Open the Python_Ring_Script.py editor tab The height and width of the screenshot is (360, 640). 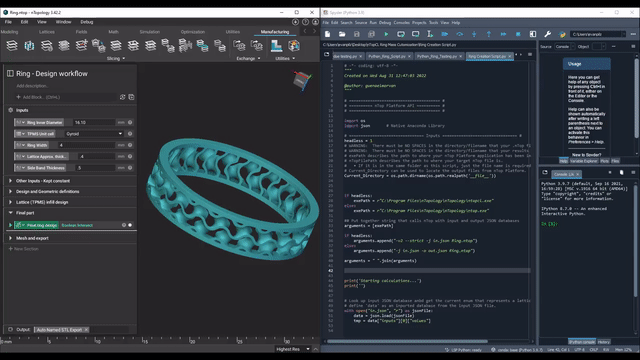click(x=387, y=56)
